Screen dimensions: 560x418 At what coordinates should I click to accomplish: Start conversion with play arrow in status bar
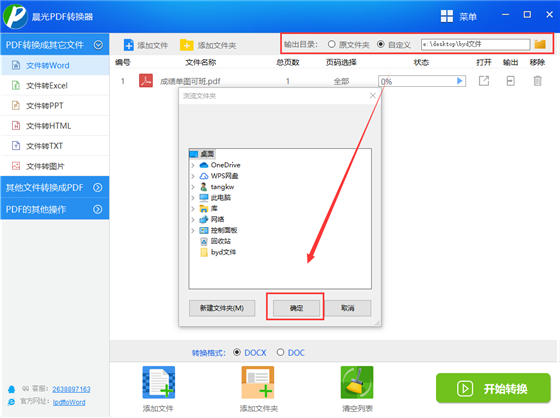click(x=460, y=81)
